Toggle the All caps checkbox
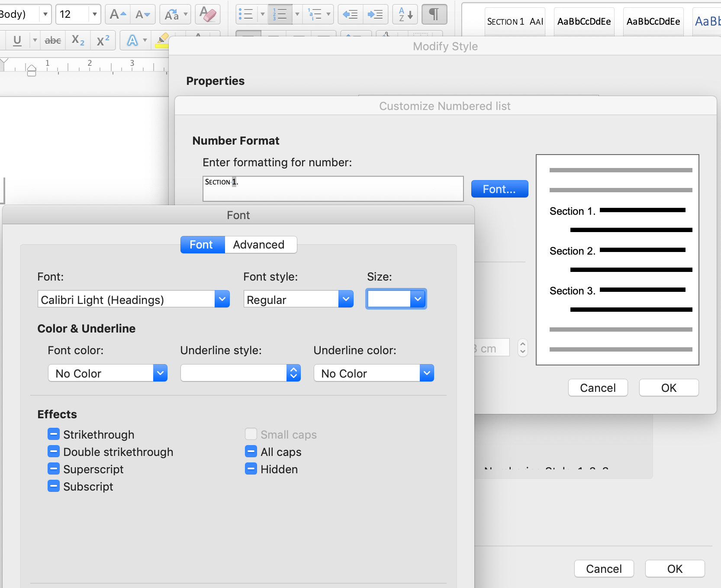 coord(251,451)
